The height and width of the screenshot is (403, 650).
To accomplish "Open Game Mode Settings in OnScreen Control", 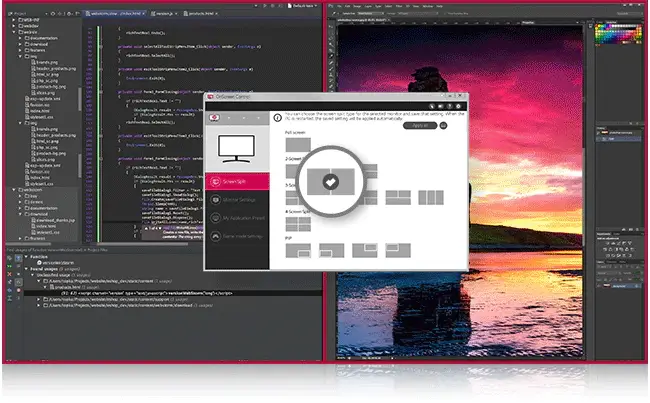I will pyautogui.click(x=237, y=236).
